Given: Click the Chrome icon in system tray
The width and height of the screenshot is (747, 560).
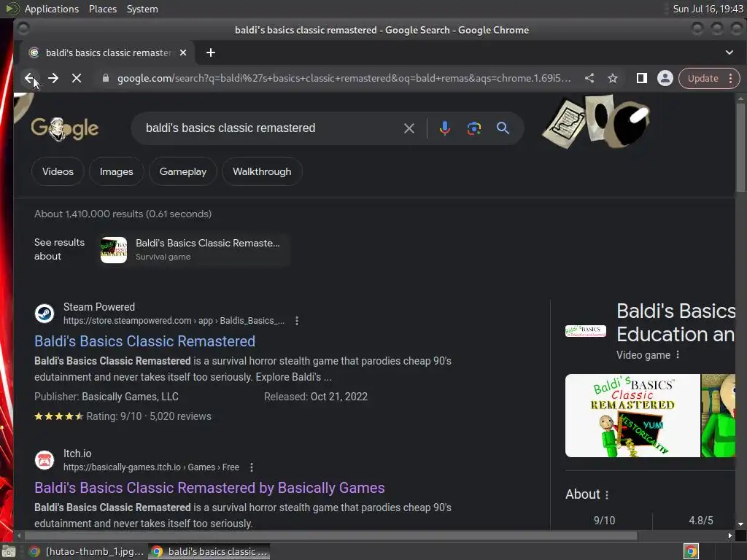Looking at the screenshot, I should [692, 552].
